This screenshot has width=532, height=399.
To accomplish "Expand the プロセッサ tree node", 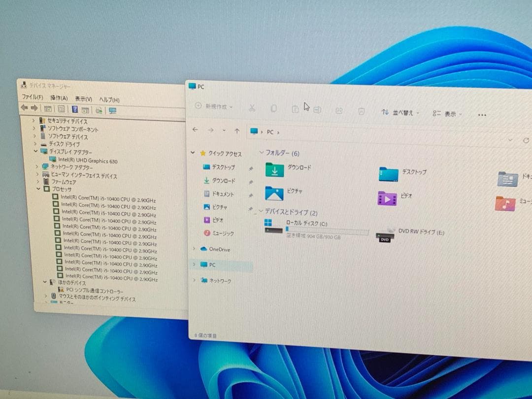I will pyautogui.click(x=39, y=189).
